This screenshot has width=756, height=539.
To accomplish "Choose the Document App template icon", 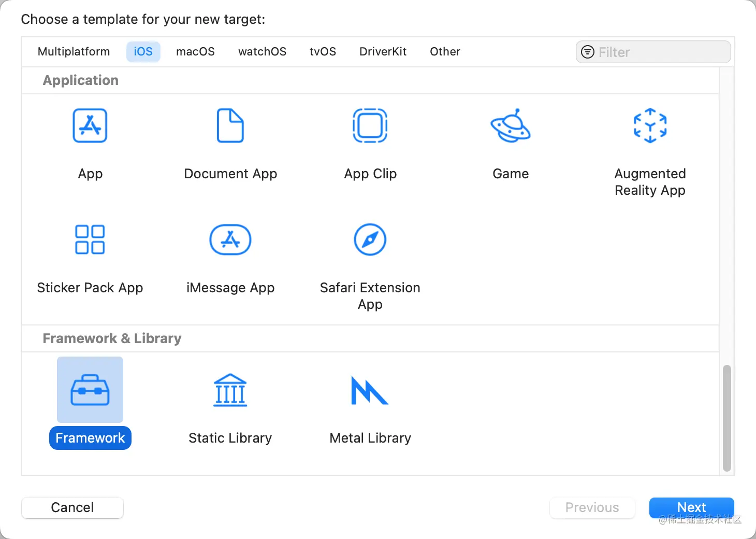I will pyautogui.click(x=230, y=125).
